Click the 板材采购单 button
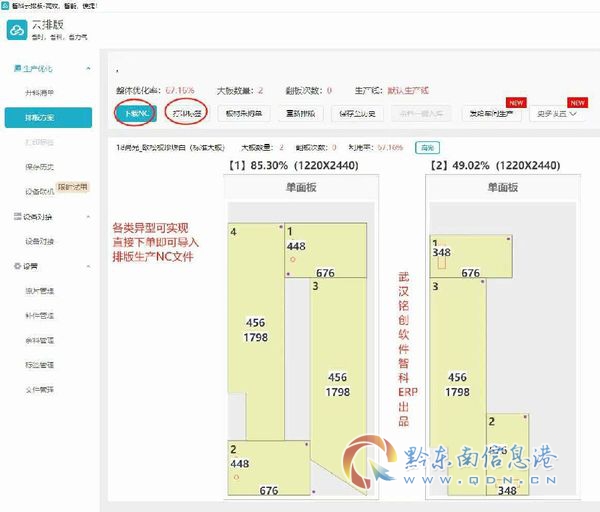Image resolution: width=600 pixels, height=512 pixels. point(244,113)
